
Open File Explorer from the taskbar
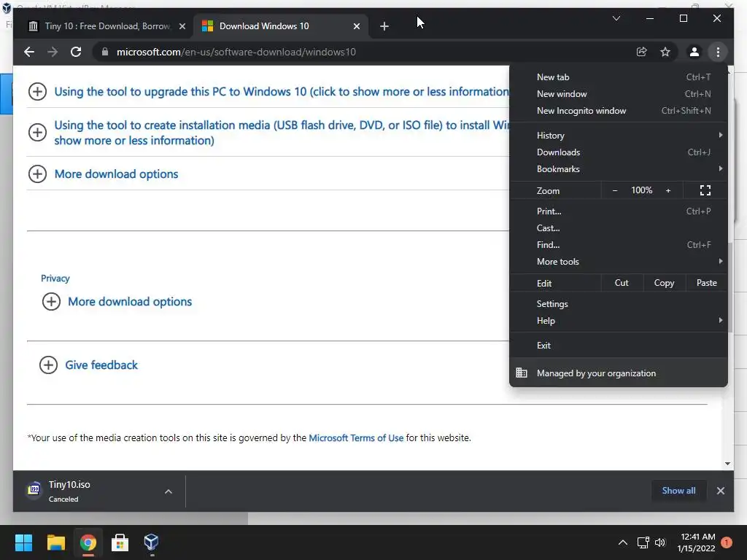click(x=55, y=542)
